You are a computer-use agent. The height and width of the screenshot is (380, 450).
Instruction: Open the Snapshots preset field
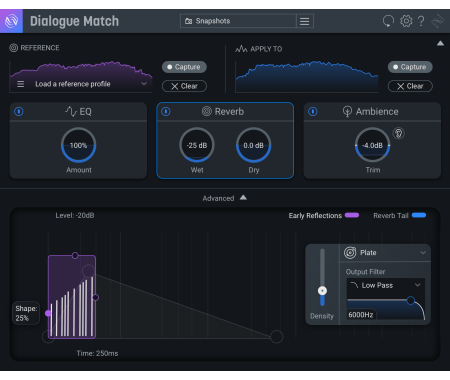click(x=238, y=21)
